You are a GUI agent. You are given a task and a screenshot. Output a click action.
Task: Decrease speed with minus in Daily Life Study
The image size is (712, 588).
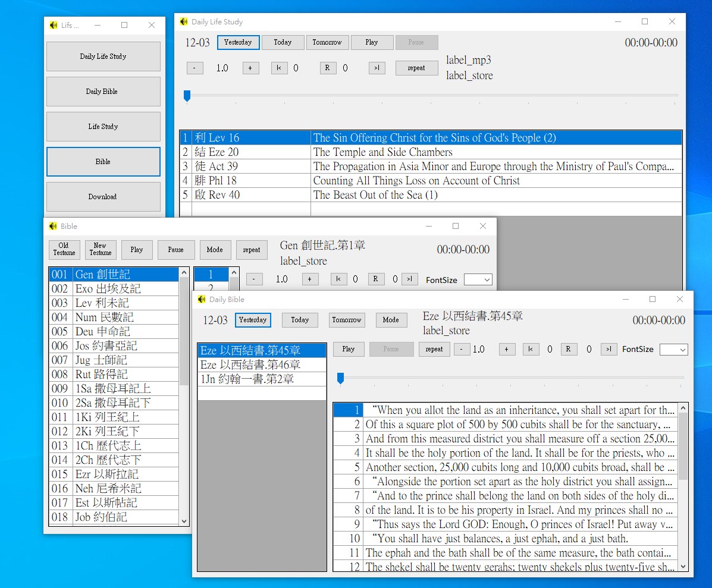195,68
